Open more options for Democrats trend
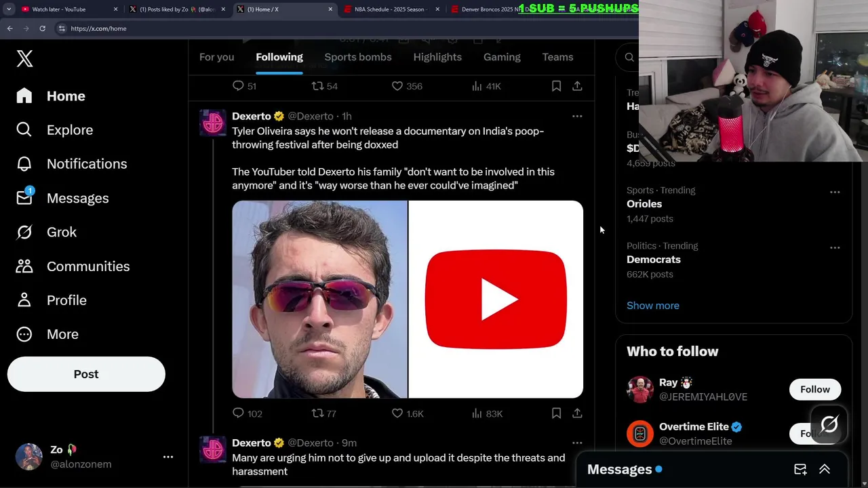Image resolution: width=868 pixels, height=488 pixels. [x=835, y=247]
